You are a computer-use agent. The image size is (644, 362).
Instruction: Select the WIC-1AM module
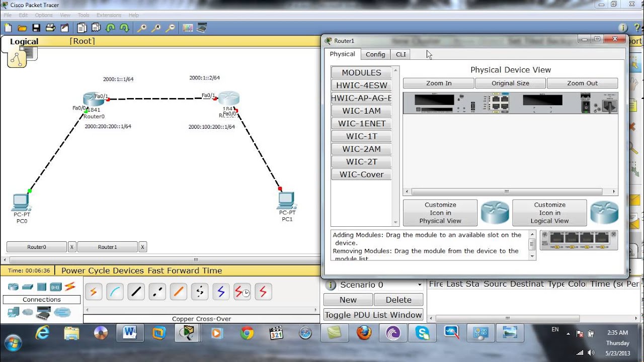(361, 111)
